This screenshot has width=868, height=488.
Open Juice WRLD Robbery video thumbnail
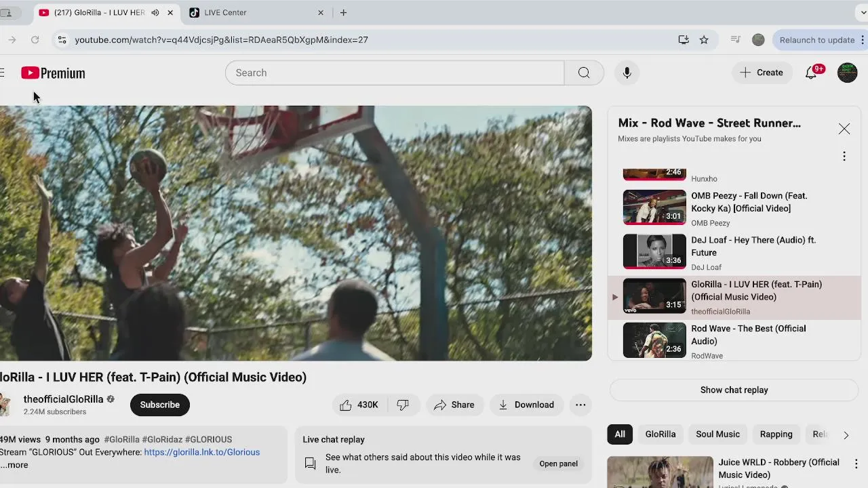coord(660,472)
